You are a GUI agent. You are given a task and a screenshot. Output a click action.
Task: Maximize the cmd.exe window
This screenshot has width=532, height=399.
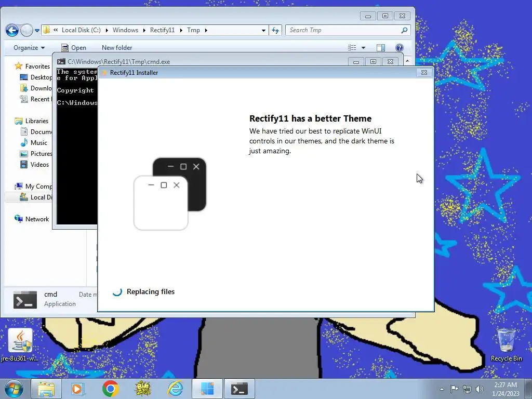click(x=373, y=62)
